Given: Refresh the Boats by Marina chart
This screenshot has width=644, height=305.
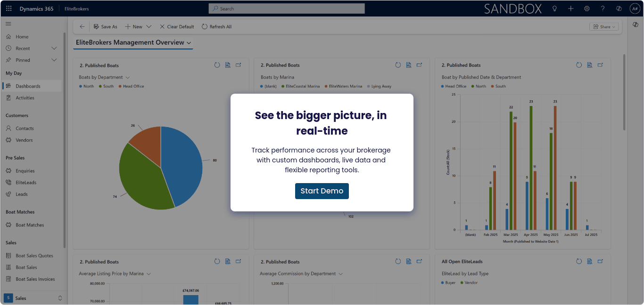Looking at the screenshot, I should click(398, 65).
